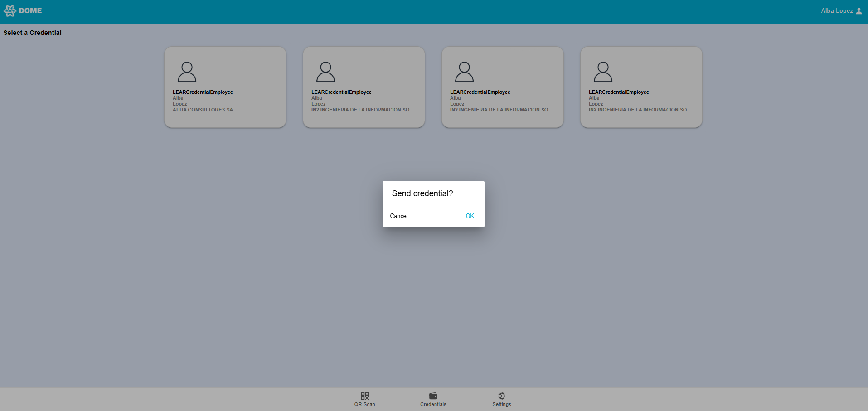Click person icon on the rightmost credential card
Viewport: 868px width, 411px height.
point(603,72)
